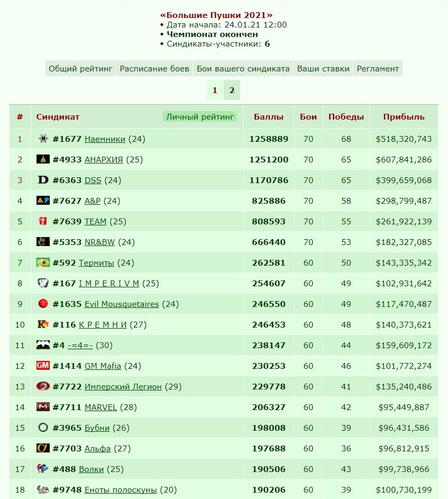Open the Еноты полоскуны syndicate link
Screen dimensions: 448x499
click(121, 490)
